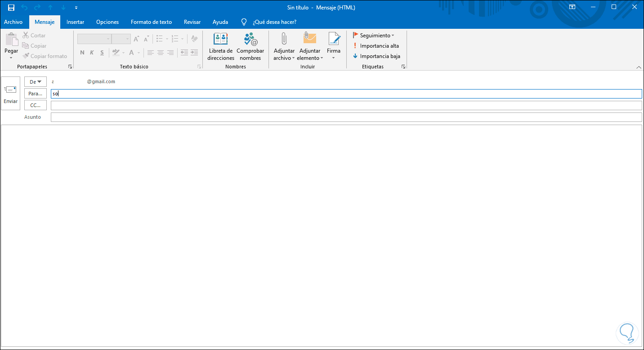Open the Ayuda tab
This screenshot has height=350, width=644.
click(x=220, y=22)
